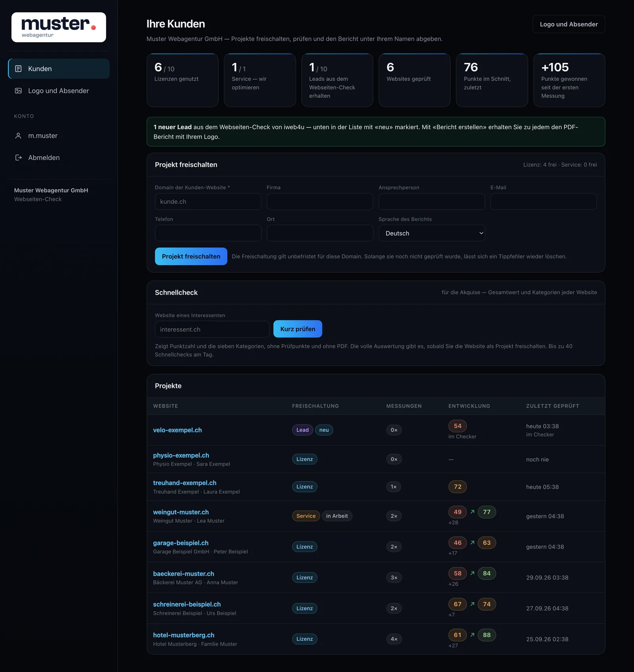This screenshot has width=634, height=672.
Task: Click the Lead badge for velo-exempel.ch
Action: pyautogui.click(x=302, y=430)
